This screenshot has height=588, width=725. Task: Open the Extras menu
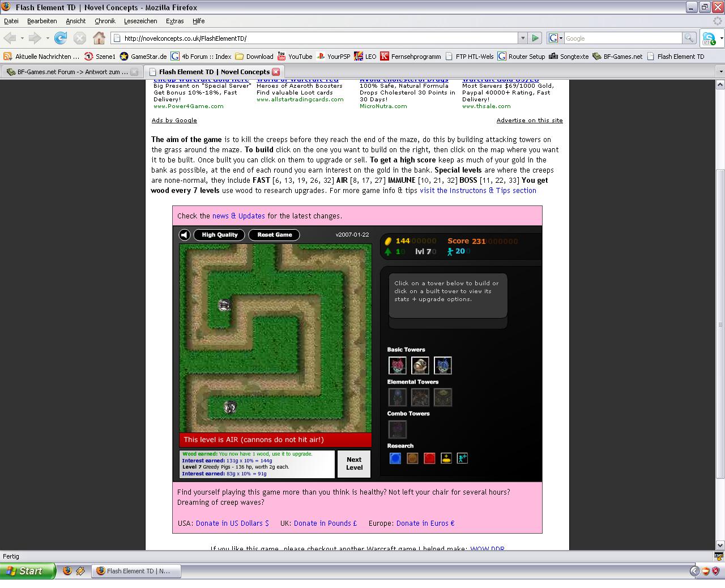pos(174,21)
